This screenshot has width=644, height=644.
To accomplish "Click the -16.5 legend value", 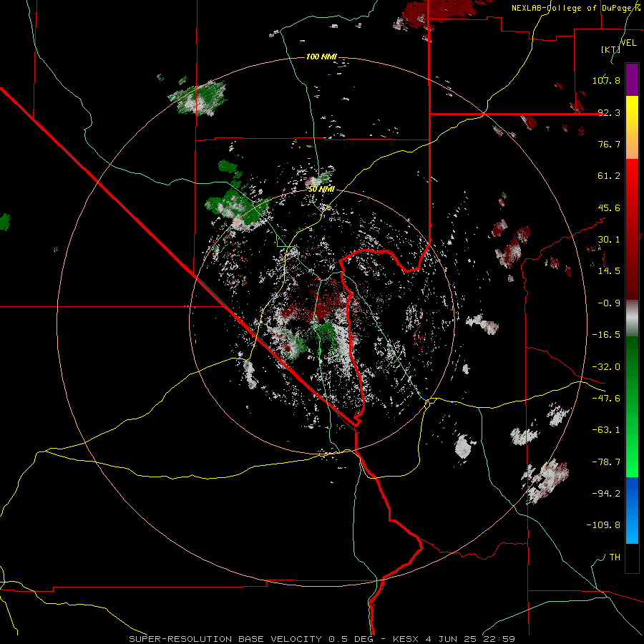I will coord(606,335).
